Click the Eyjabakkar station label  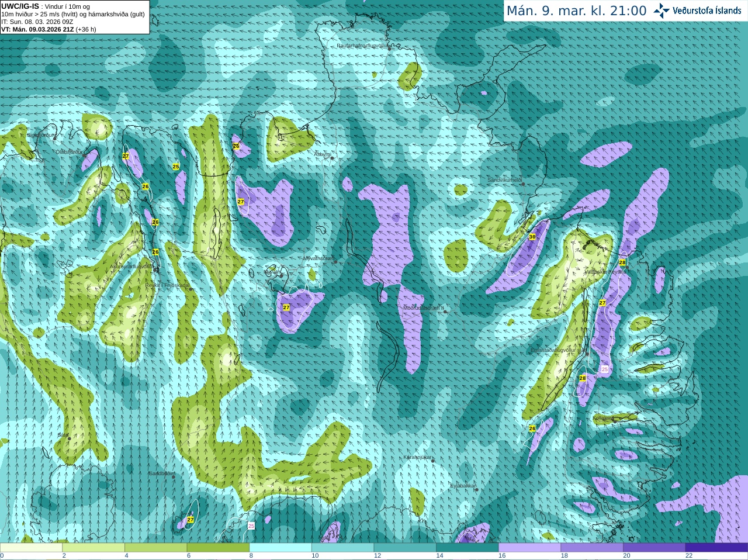click(x=463, y=486)
